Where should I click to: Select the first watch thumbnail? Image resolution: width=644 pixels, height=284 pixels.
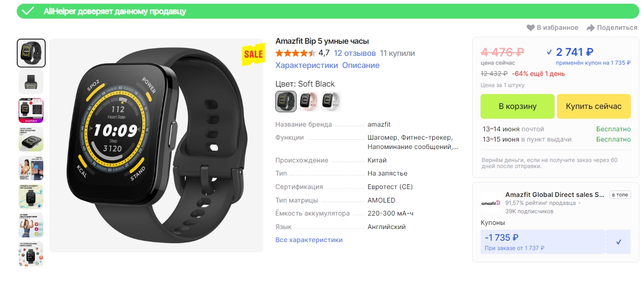click(x=31, y=53)
